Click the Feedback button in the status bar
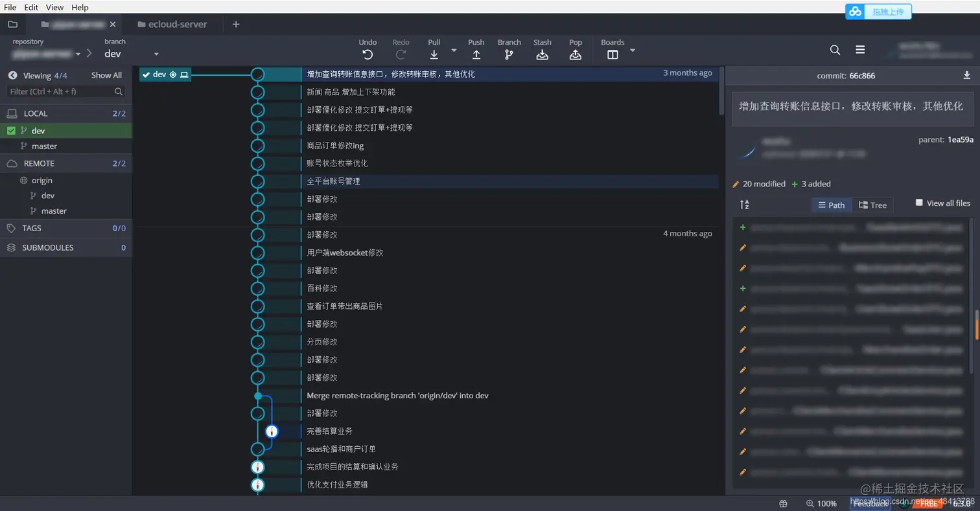The image size is (980, 511). (x=870, y=503)
